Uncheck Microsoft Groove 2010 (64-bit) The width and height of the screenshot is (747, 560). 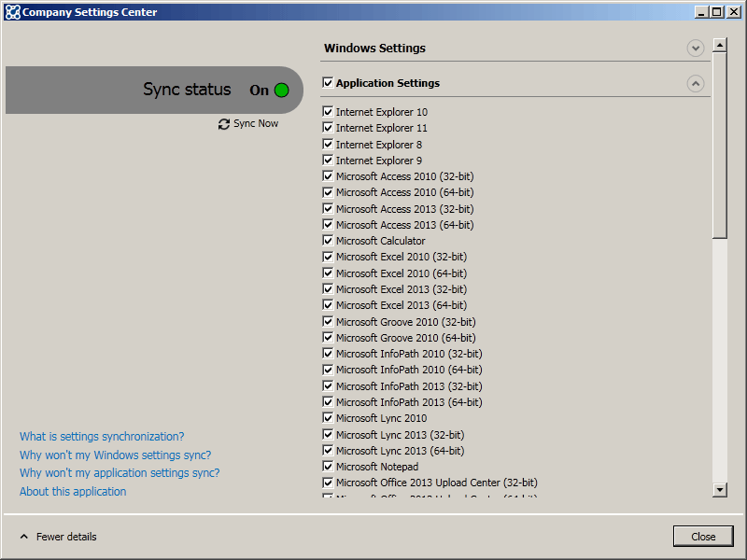328,338
